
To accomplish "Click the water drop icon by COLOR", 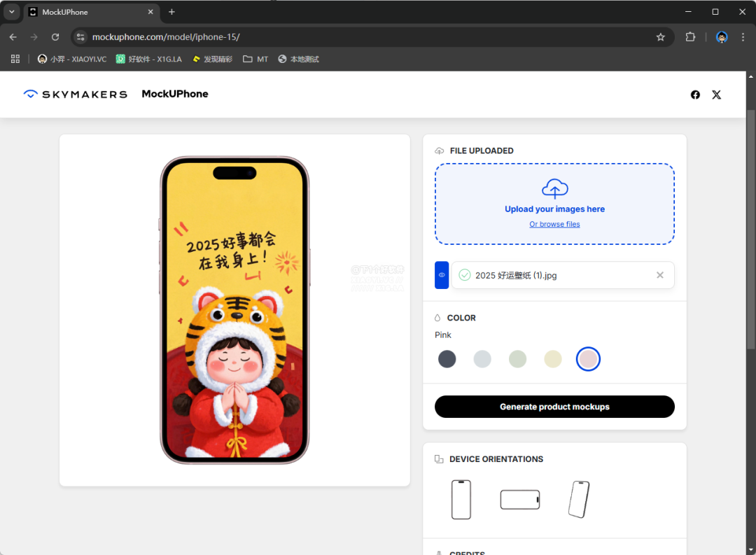I will point(437,318).
